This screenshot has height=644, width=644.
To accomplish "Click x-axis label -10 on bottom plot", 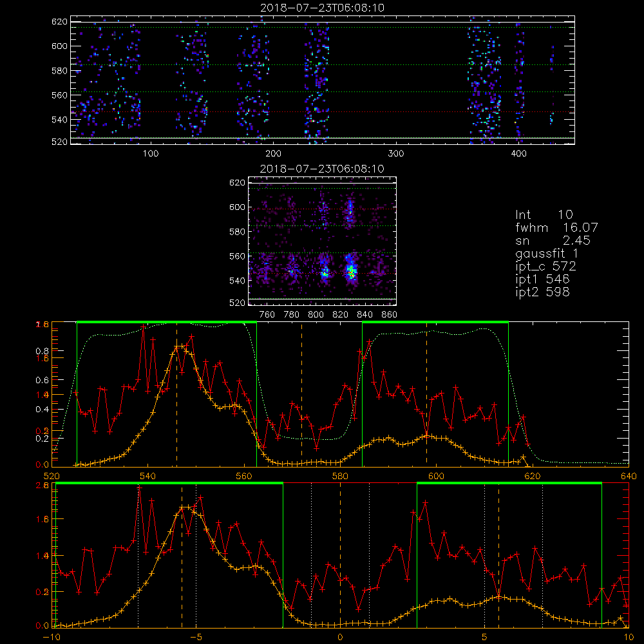I will [52, 638].
